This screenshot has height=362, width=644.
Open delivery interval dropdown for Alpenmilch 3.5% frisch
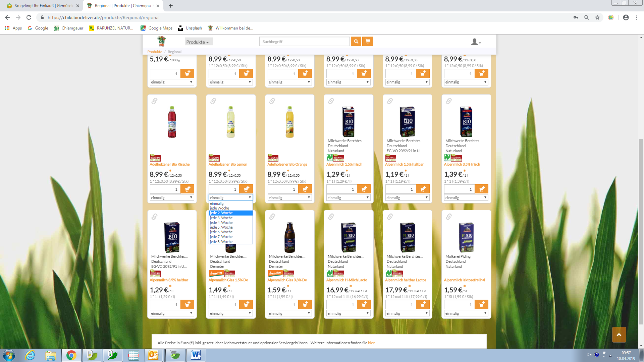point(466,198)
